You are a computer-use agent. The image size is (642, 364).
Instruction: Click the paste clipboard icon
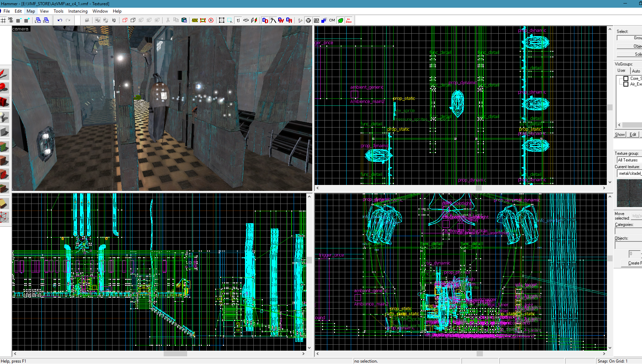184,20
